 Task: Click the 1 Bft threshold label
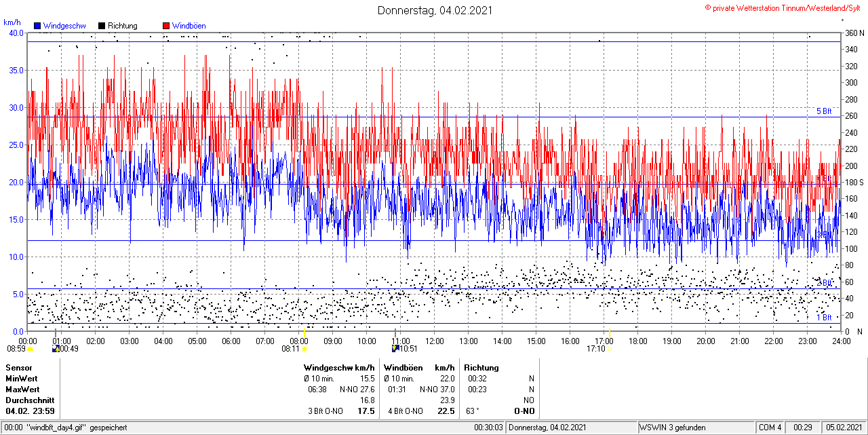pos(823,318)
